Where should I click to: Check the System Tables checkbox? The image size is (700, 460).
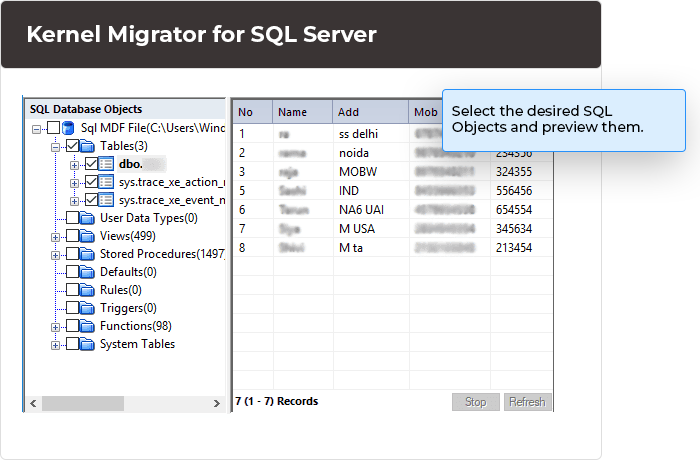[72, 343]
